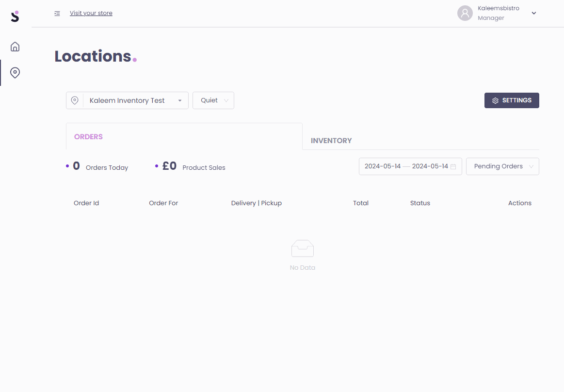Switch to the Orders tab
The height and width of the screenshot is (392, 564).
[x=88, y=137]
